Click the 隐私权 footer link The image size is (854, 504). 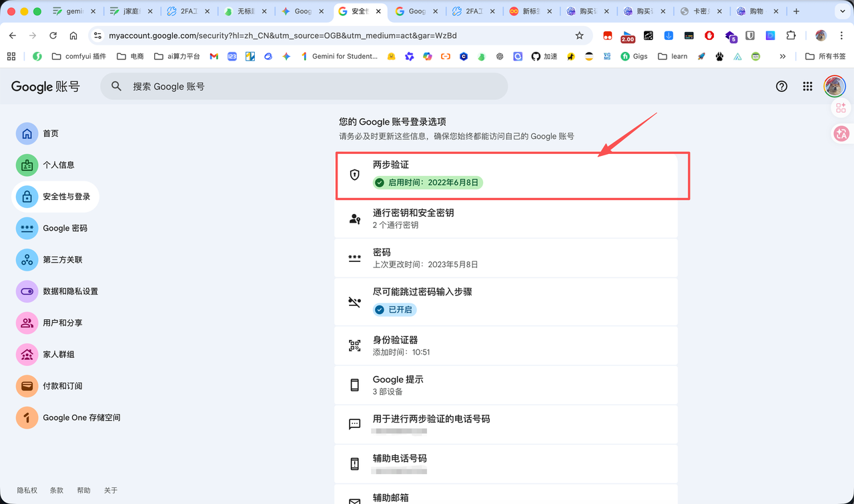27,490
